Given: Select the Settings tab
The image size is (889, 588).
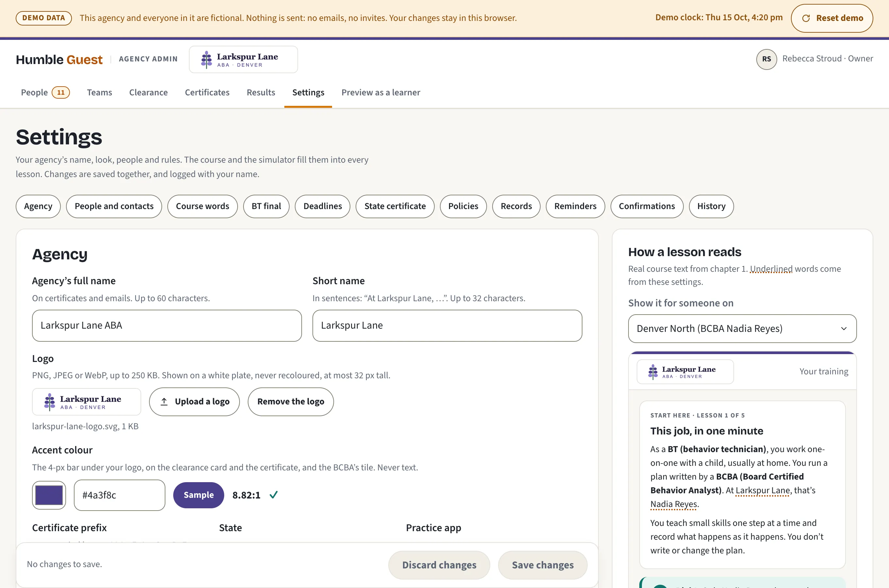Looking at the screenshot, I should coord(308,92).
